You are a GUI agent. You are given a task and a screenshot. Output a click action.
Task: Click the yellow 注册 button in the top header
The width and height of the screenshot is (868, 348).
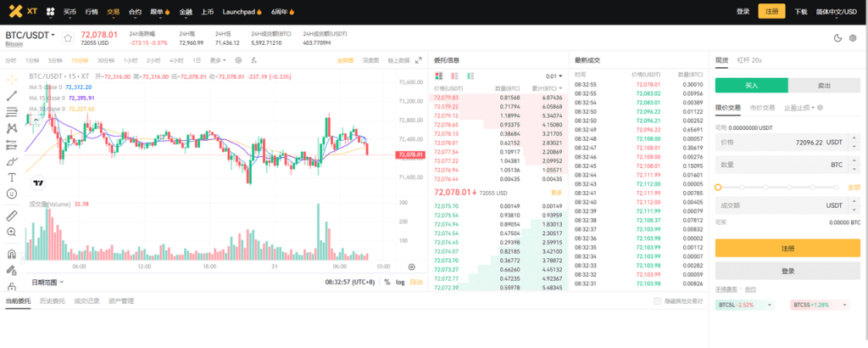click(771, 11)
